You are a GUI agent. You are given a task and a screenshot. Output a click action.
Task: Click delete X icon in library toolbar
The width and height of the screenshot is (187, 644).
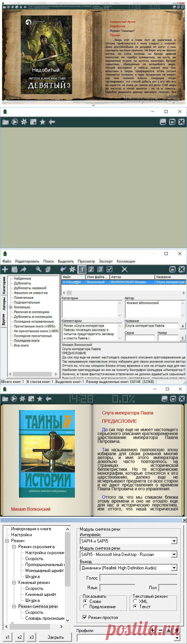pos(124,269)
